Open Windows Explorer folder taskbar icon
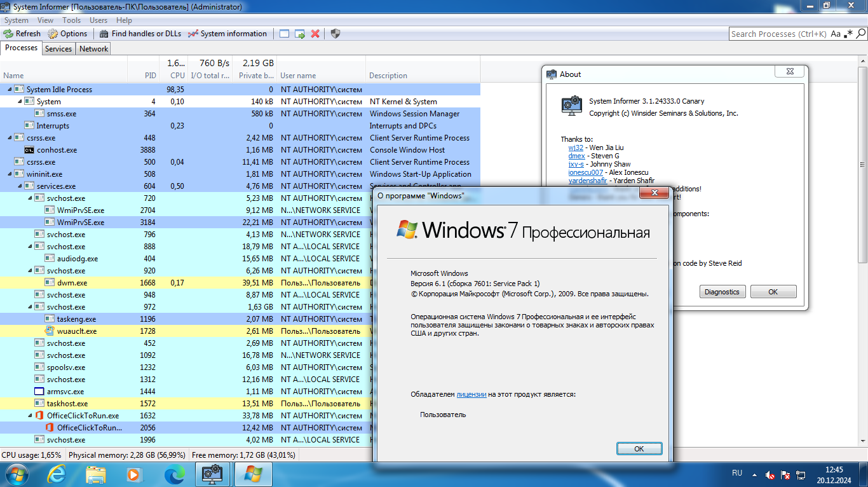The image size is (868, 487). [x=96, y=474]
